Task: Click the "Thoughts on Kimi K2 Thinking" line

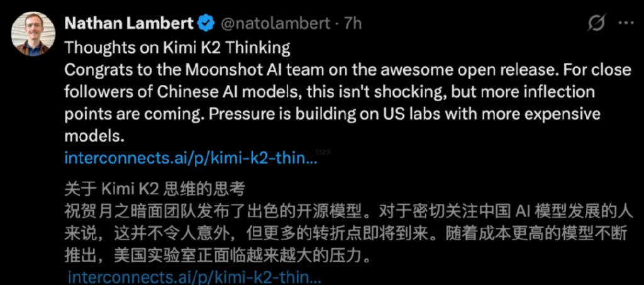Action: click(x=177, y=47)
